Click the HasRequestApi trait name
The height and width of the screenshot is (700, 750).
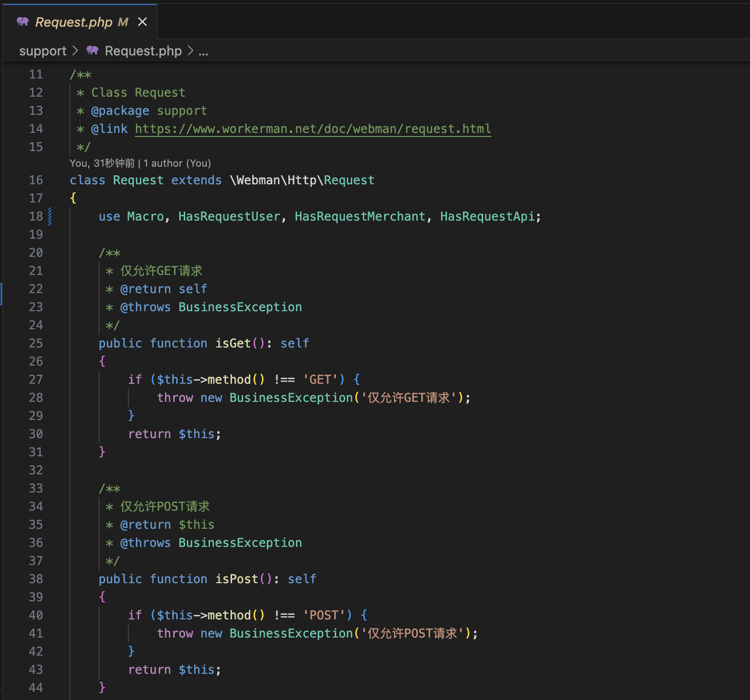[x=487, y=217]
